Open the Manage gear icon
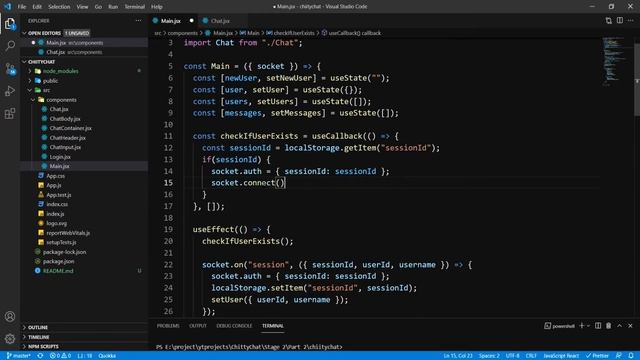 point(10,338)
